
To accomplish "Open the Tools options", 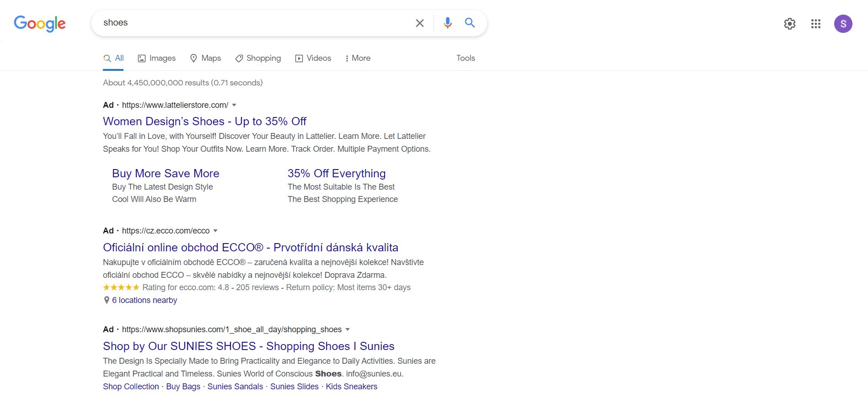I will point(466,58).
